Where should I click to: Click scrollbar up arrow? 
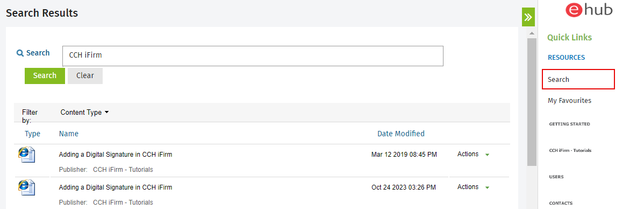532,33
